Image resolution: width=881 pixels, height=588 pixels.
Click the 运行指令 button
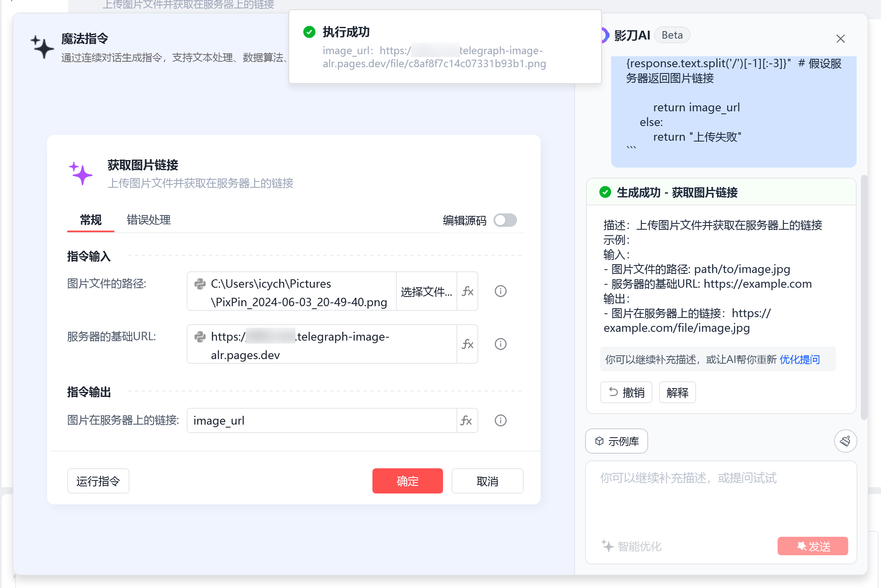[98, 481]
